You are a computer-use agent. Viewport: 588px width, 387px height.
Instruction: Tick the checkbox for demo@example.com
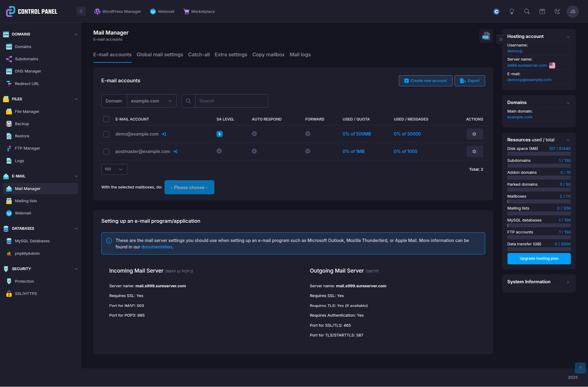tap(106, 134)
